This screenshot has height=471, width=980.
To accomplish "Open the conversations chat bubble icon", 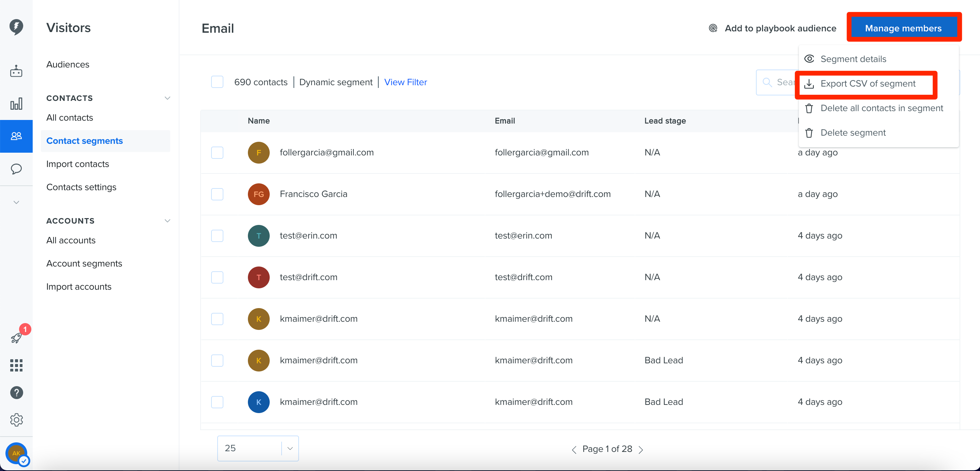I will [16, 169].
